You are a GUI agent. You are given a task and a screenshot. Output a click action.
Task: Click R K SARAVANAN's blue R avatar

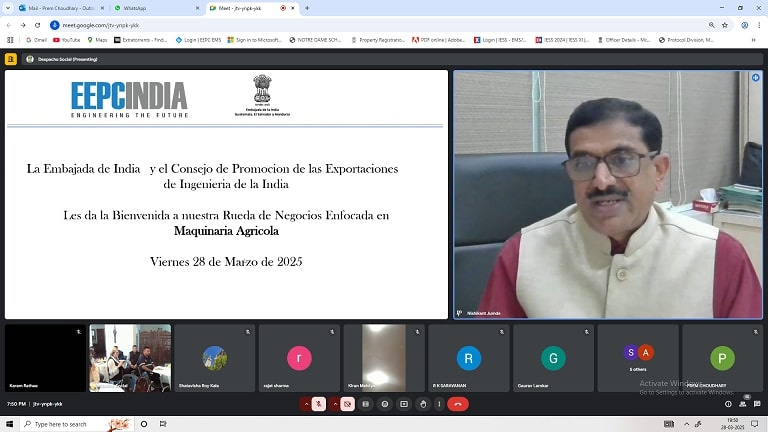469,358
